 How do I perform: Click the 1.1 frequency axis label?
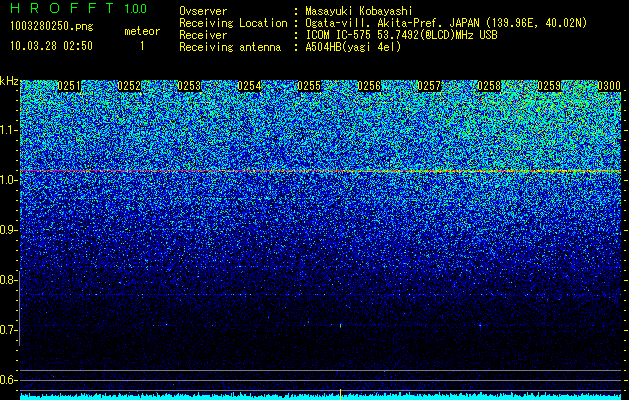click(x=8, y=130)
